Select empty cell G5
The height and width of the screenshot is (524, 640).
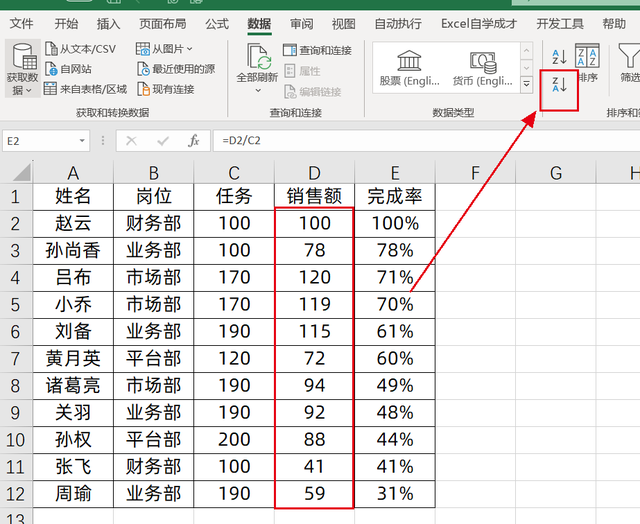click(556, 305)
